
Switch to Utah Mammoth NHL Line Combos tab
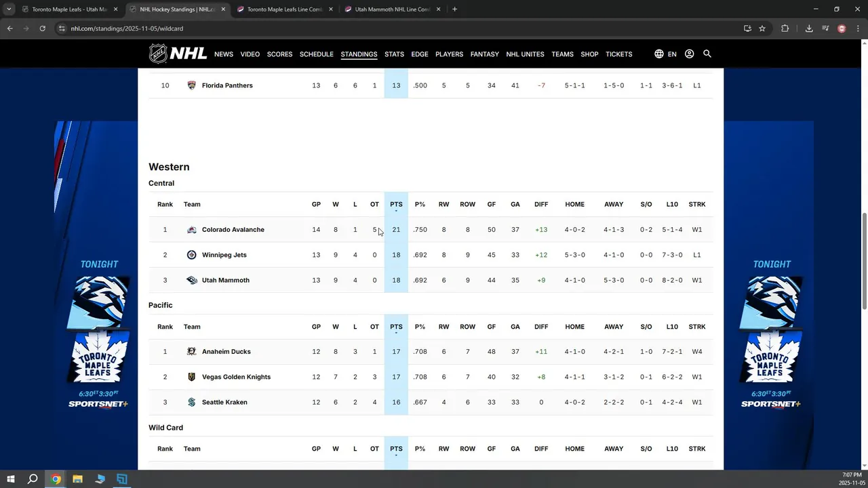pos(393,9)
